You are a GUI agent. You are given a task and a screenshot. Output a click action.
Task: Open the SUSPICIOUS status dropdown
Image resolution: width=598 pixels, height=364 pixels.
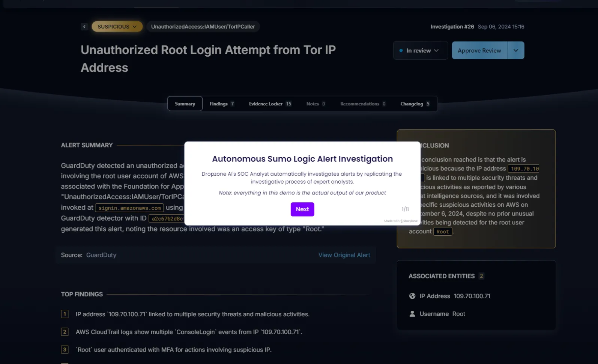117,27
